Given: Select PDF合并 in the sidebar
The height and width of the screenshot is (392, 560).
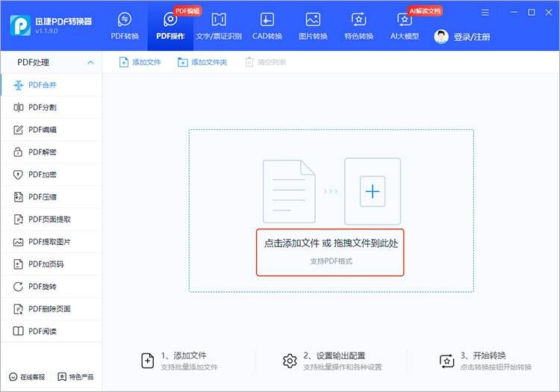Looking at the screenshot, I should pyautogui.click(x=51, y=85).
